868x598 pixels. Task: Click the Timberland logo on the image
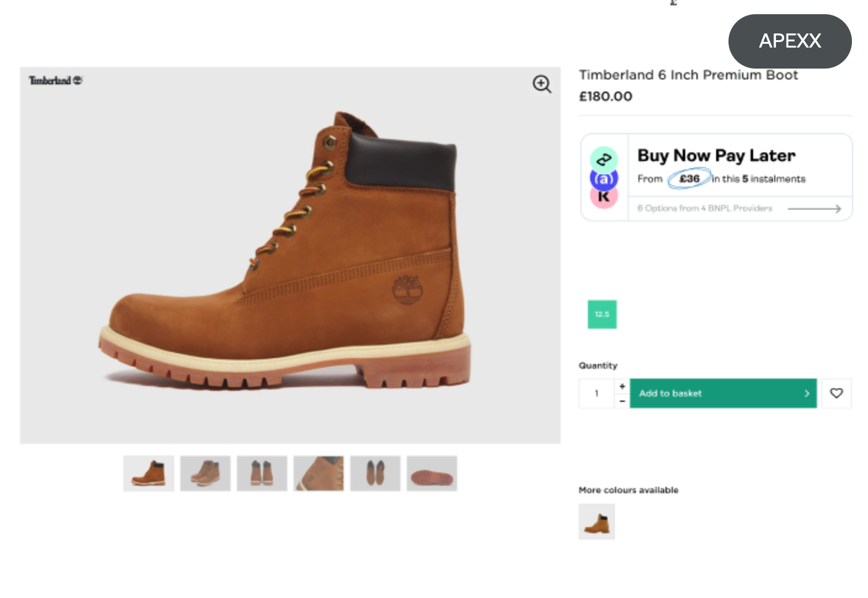pyautogui.click(x=56, y=80)
